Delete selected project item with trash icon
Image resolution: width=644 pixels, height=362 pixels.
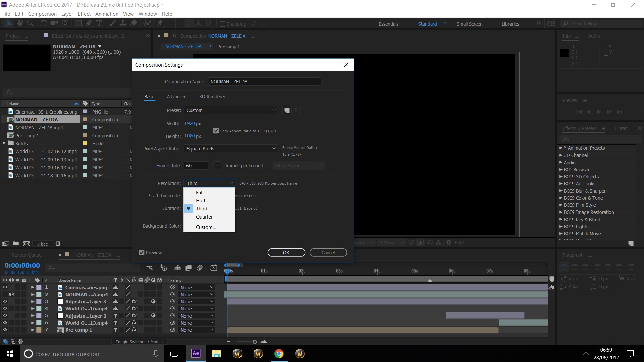[58, 244]
